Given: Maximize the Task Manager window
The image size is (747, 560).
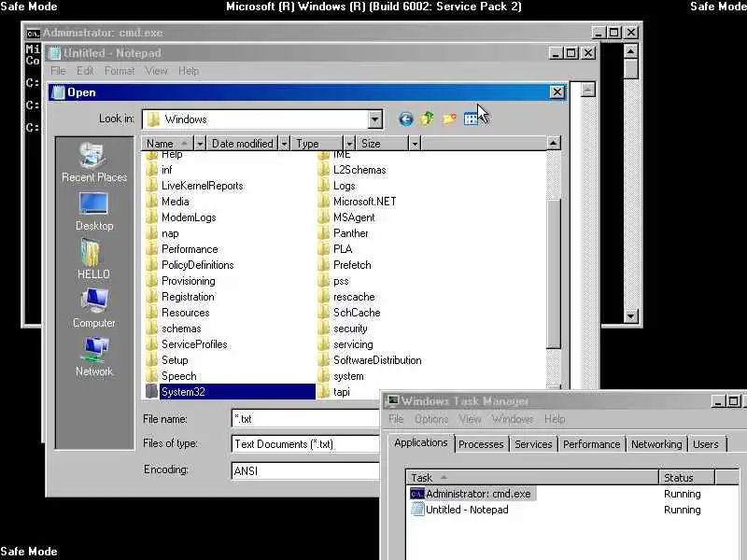Looking at the screenshot, I should point(733,401).
